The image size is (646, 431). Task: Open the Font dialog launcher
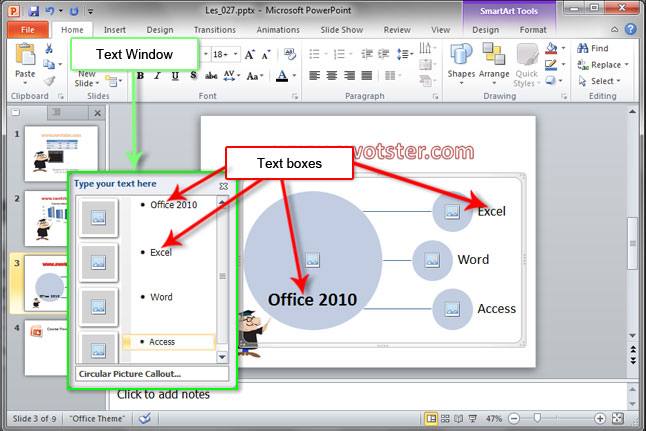[x=295, y=96]
